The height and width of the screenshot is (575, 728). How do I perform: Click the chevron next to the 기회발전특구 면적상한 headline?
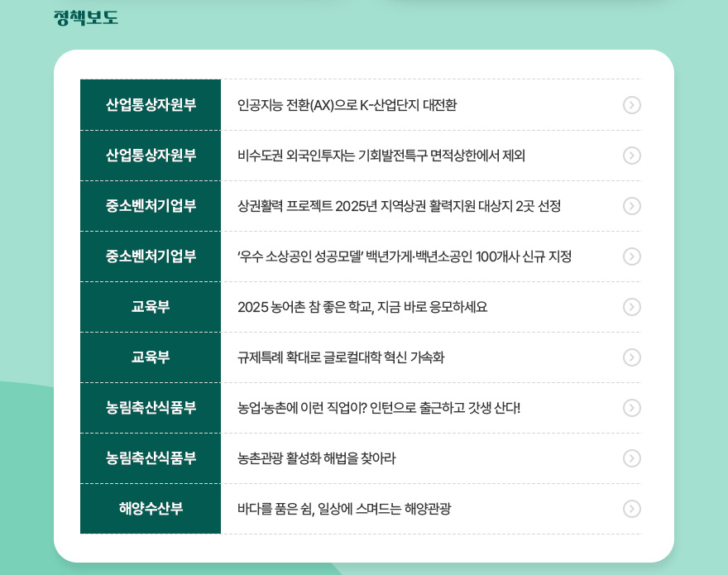click(631, 156)
